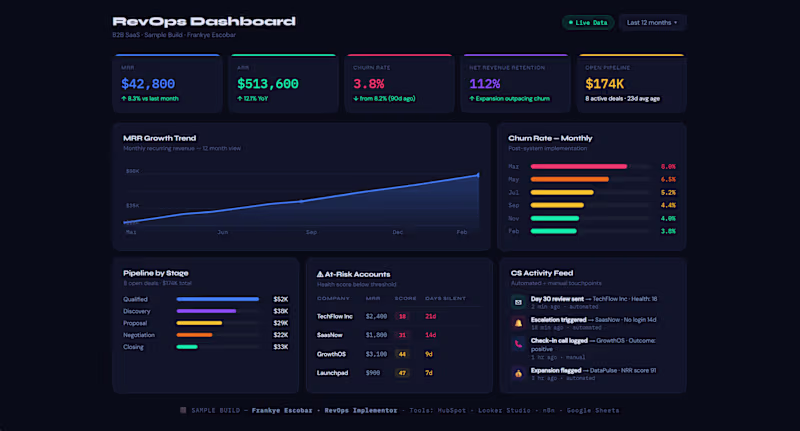
Task: Select the GrowthOS company name
Action: point(331,354)
